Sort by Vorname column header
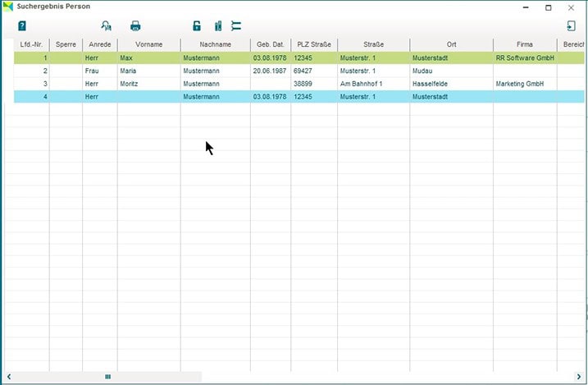This screenshot has height=385, width=588. coord(149,44)
